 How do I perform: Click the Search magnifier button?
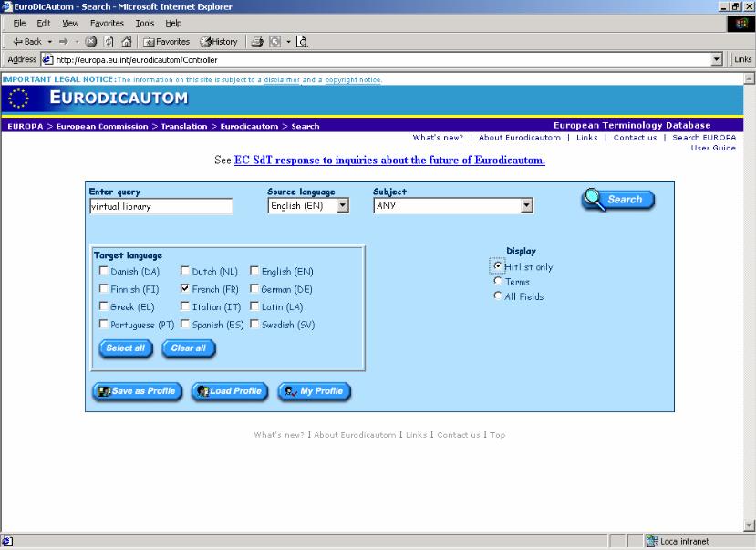pyautogui.click(x=618, y=200)
